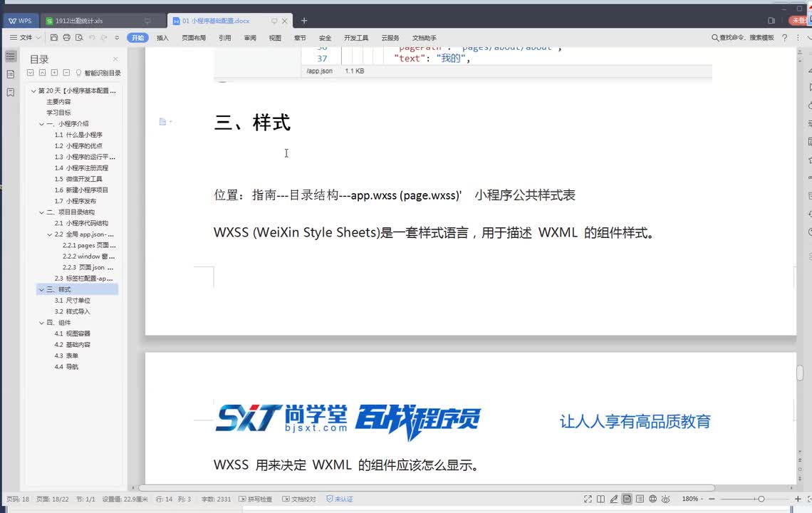Image resolution: width=812 pixels, height=513 pixels.
Task: Go to 3.2 样式导入 heading
Action: tap(72, 311)
